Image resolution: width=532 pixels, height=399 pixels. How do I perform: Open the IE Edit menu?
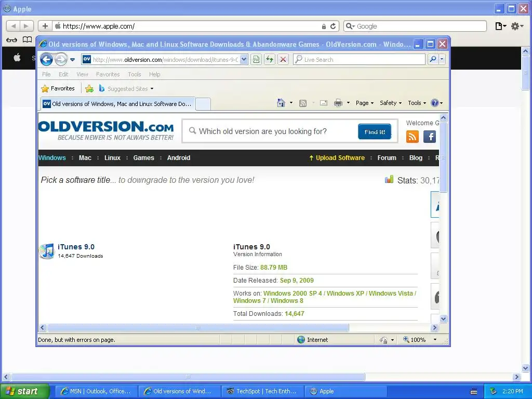[x=63, y=74]
